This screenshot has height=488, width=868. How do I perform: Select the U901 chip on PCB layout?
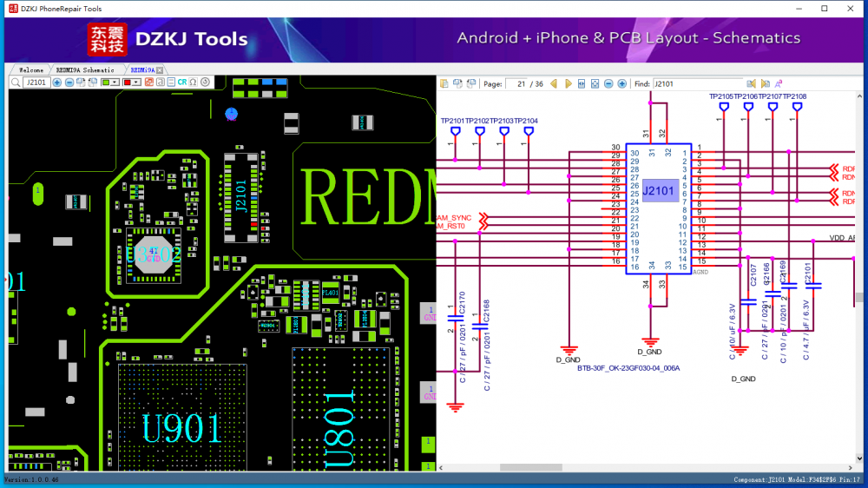click(182, 428)
